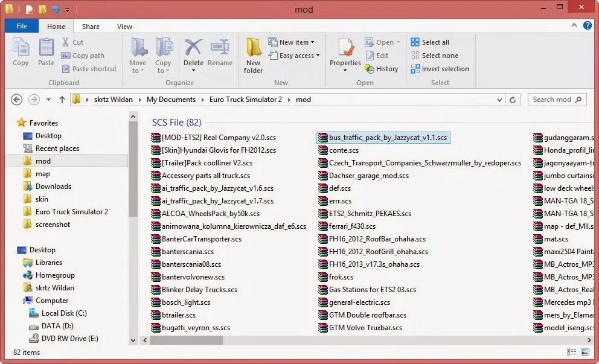Select the Dachser_garage_mod.scs file
Screen dimensions: 599x364
click(364, 176)
